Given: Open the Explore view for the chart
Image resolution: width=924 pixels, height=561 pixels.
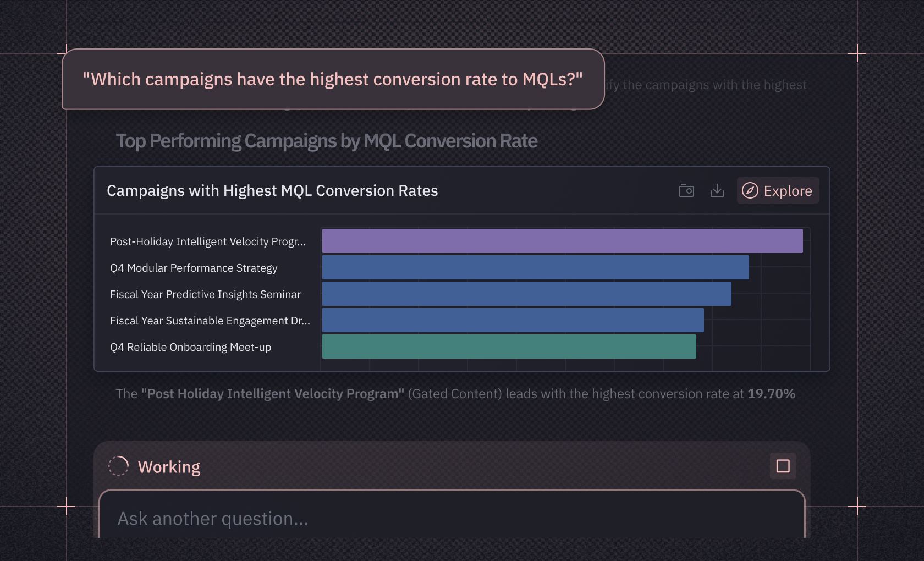Looking at the screenshot, I should 778,190.
